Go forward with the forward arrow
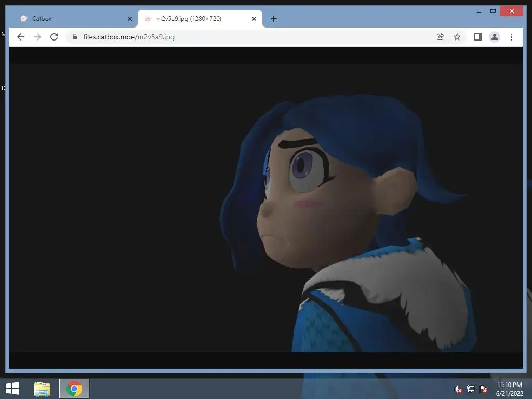This screenshot has width=532, height=399. point(37,37)
